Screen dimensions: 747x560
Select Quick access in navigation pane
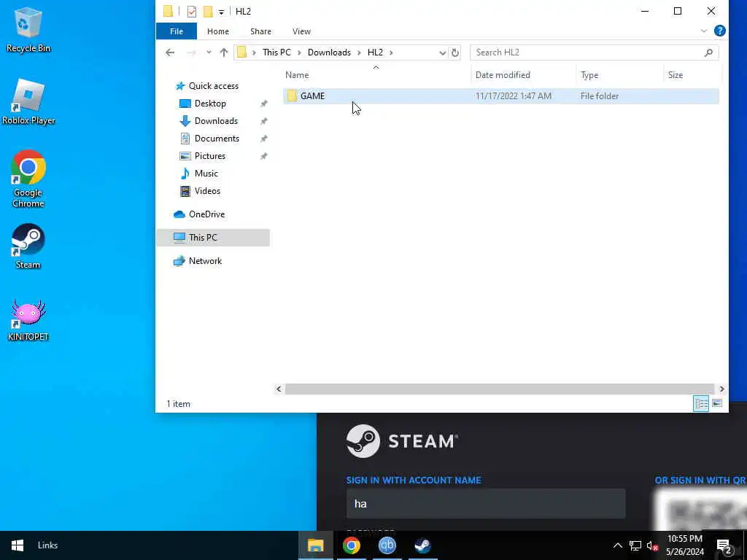click(x=214, y=86)
